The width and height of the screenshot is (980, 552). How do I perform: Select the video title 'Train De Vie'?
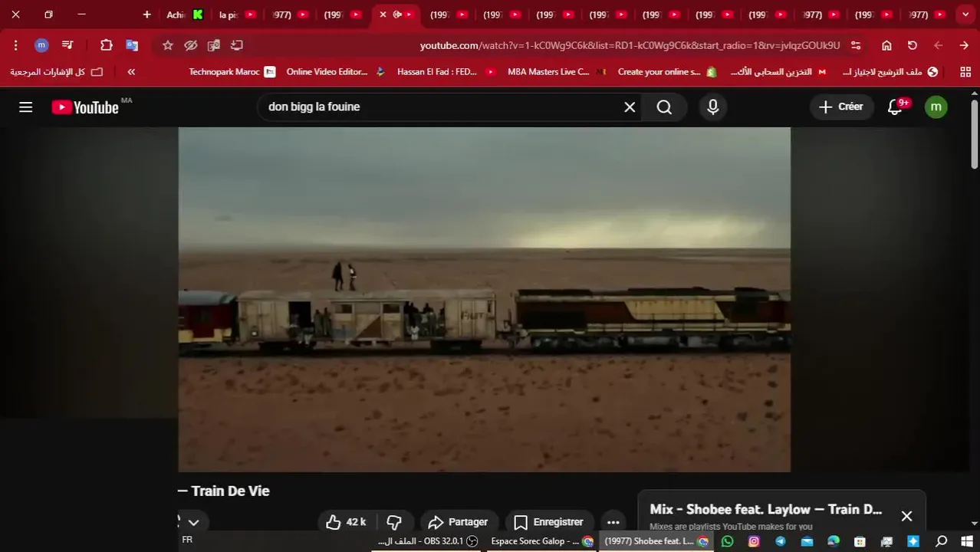click(x=230, y=491)
